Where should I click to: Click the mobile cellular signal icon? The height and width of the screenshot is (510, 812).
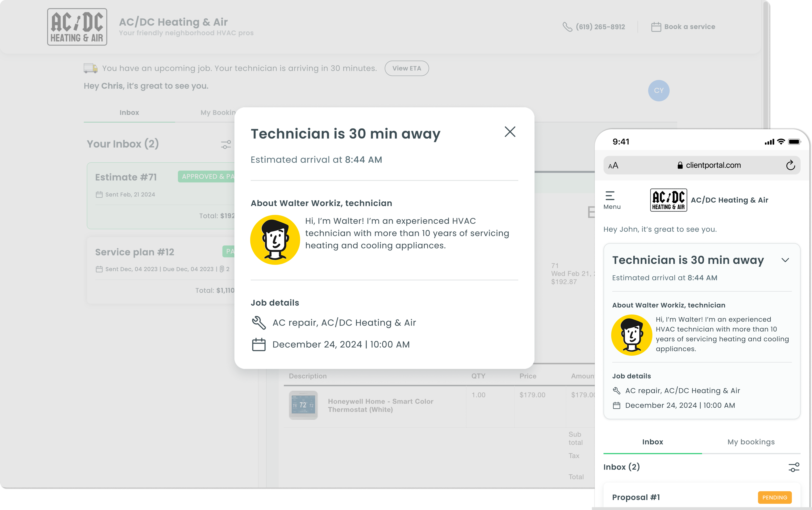[x=769, y=142]
